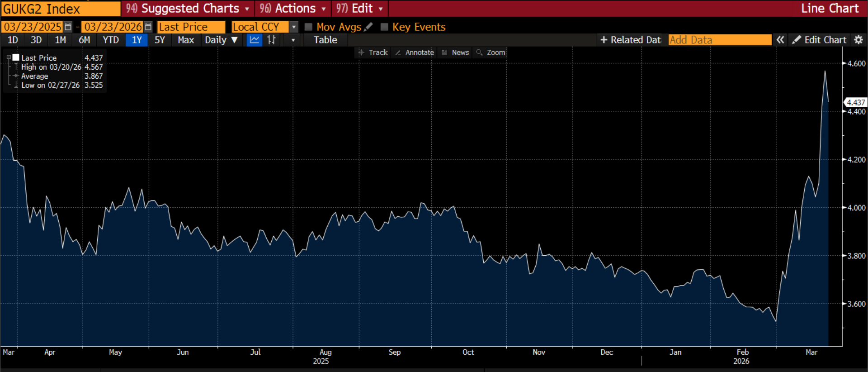Open the end date calendar picker

(148, 27)
